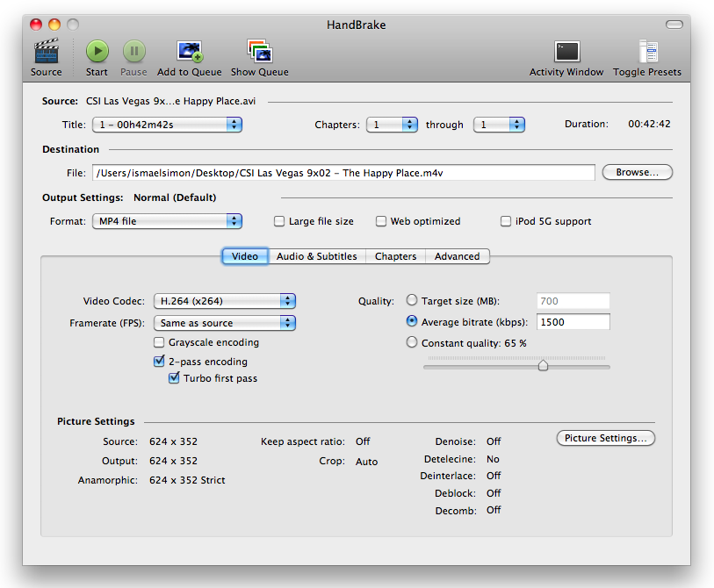Select the Target size (MB) radio button
Viewport: 714px width, 588px height.
[412, 300]
